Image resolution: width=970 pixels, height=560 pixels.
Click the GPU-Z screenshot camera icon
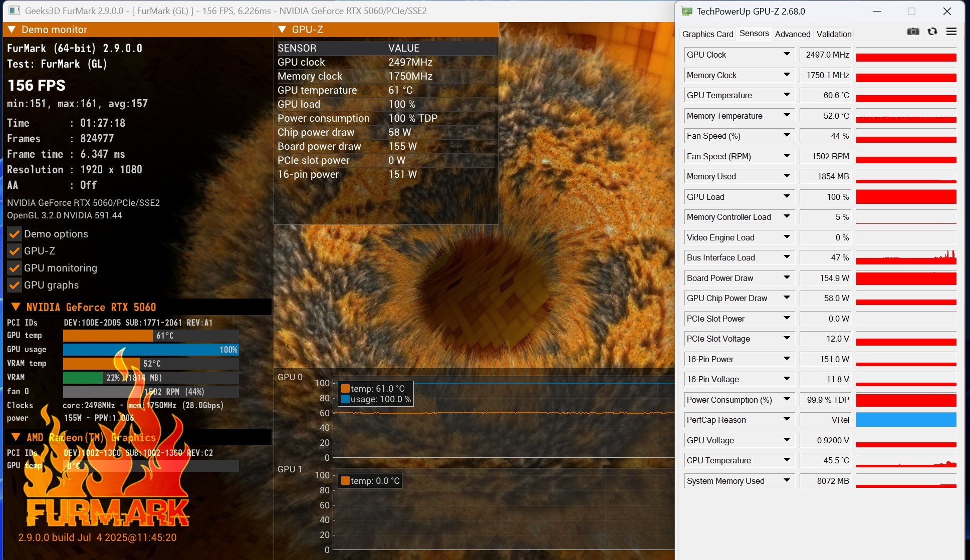click(913, 32)
